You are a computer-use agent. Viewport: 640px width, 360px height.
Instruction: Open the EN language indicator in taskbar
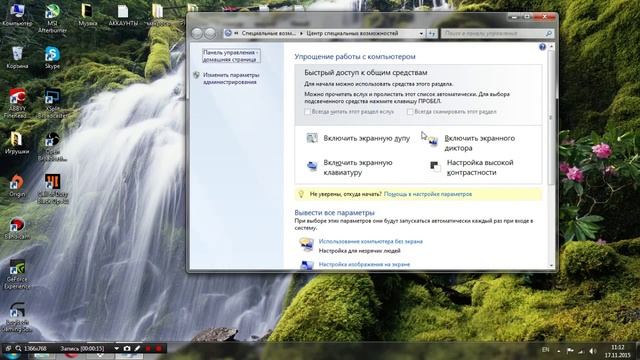tap(545, 350)
